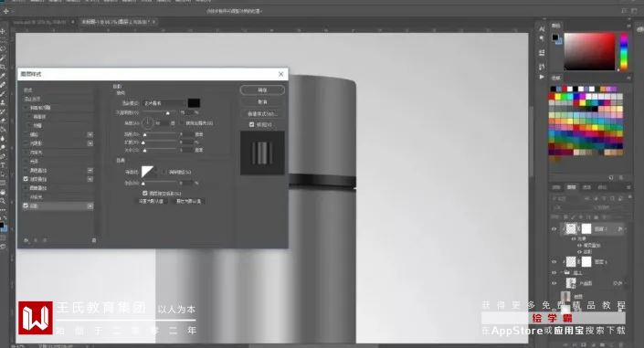Add another Color Overlay with its plus icon

point(90,170)
